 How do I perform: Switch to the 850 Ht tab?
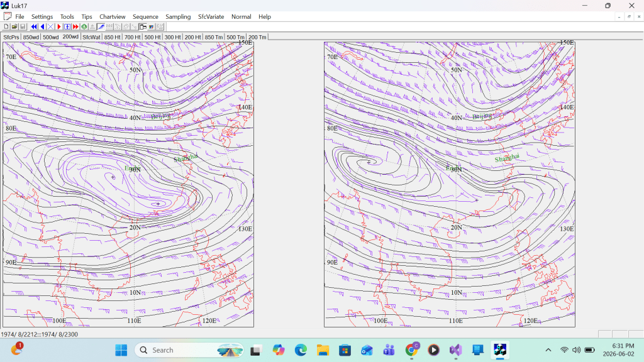pos(112,37)
